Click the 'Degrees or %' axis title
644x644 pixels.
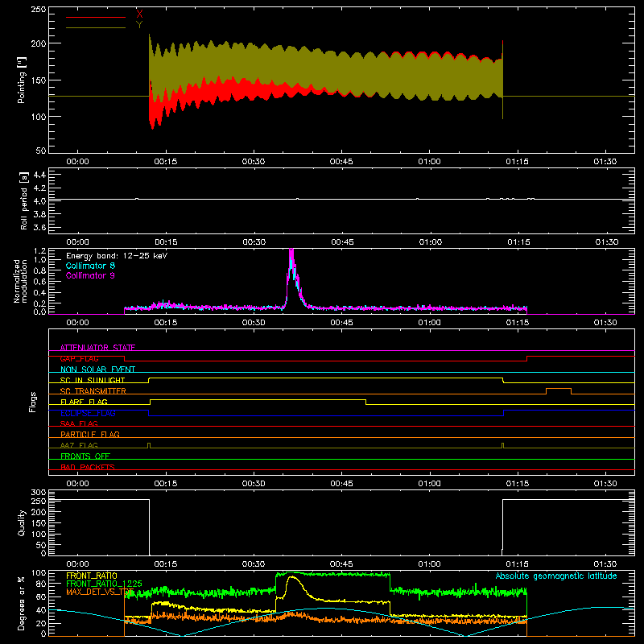pos(22,603)
